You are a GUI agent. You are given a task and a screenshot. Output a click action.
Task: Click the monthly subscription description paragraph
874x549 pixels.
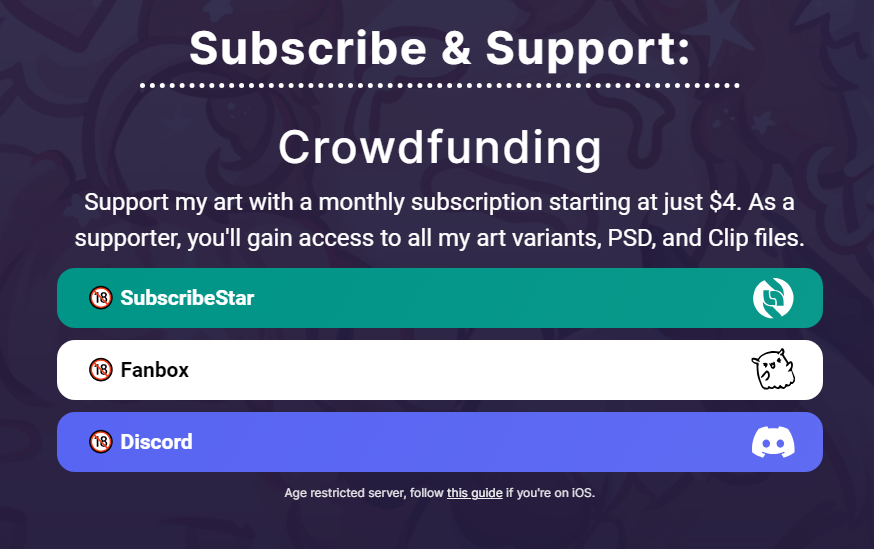[x=440, y=220]
